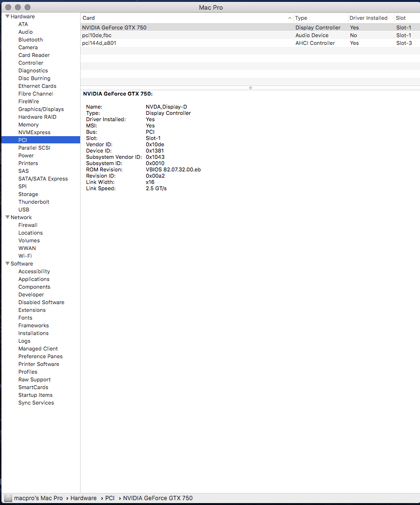Open Parallel SCSI section
Screen dimensions: 420x505
(x=34, y=148)
